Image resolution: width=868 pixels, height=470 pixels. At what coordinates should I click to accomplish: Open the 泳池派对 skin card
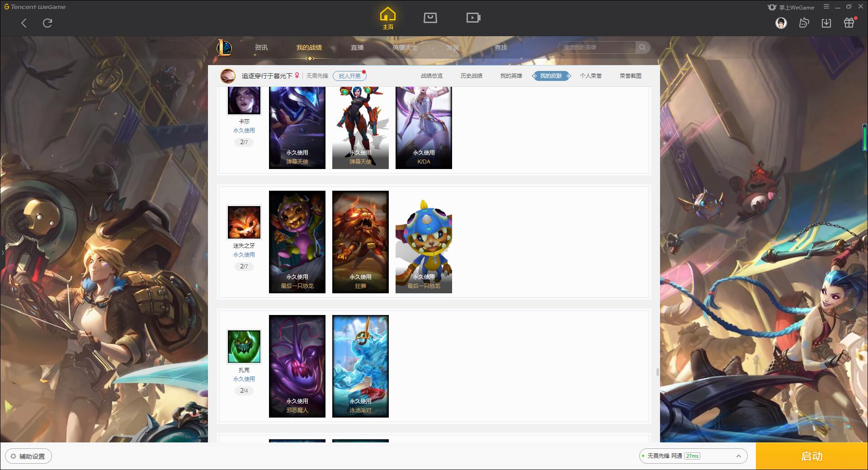pyautogui.click(x=360, y=366)
